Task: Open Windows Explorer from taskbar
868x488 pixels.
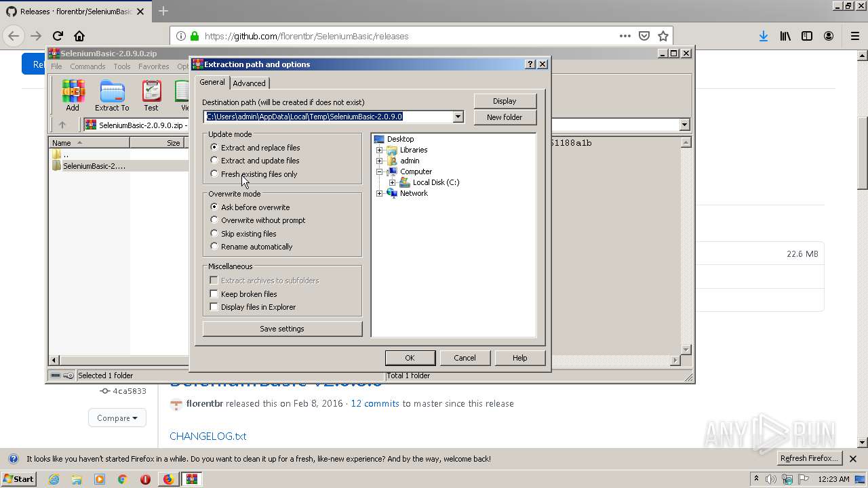Action: pos(77,479)
